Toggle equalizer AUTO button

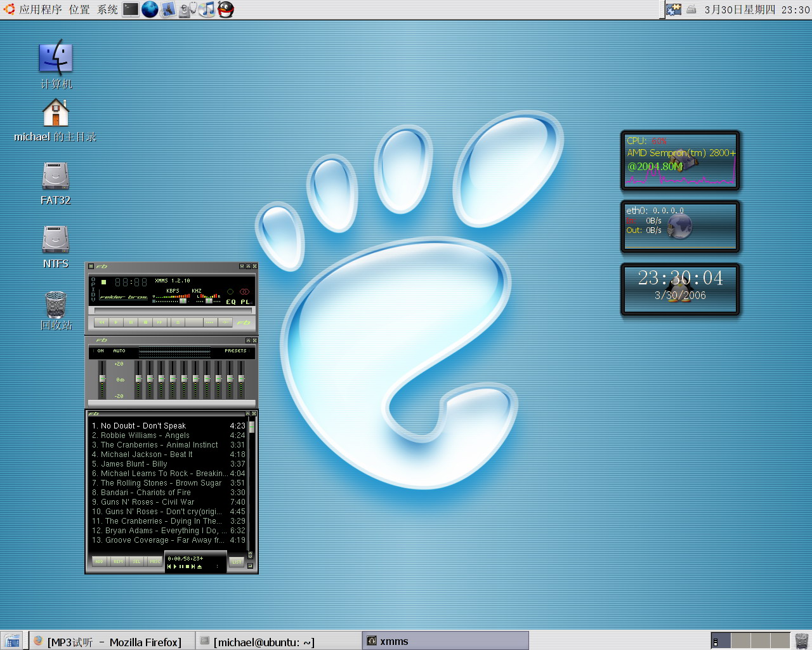click(119, 351)
